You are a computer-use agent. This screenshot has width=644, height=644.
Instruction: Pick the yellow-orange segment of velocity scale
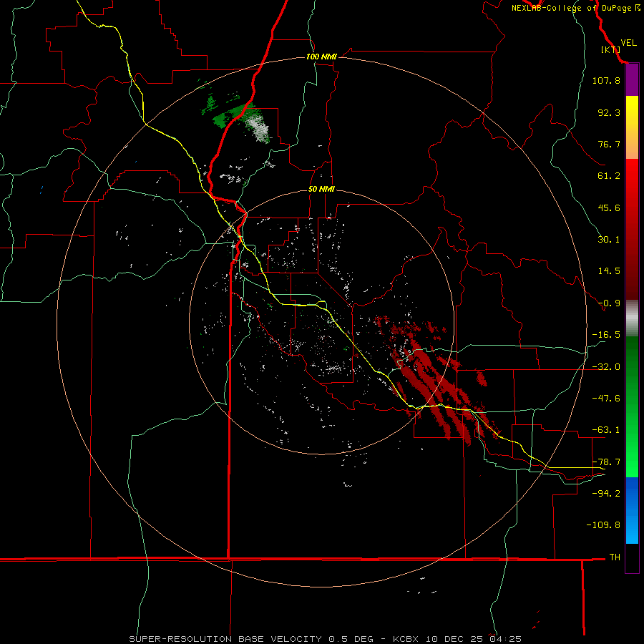click(632, 127)
